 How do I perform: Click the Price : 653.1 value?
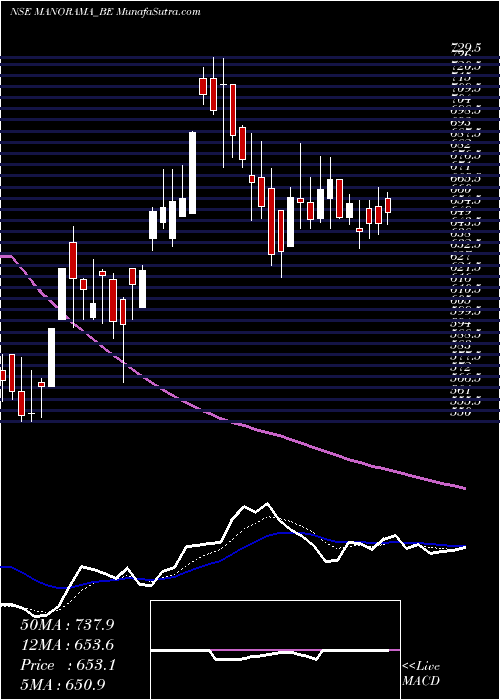68,665
